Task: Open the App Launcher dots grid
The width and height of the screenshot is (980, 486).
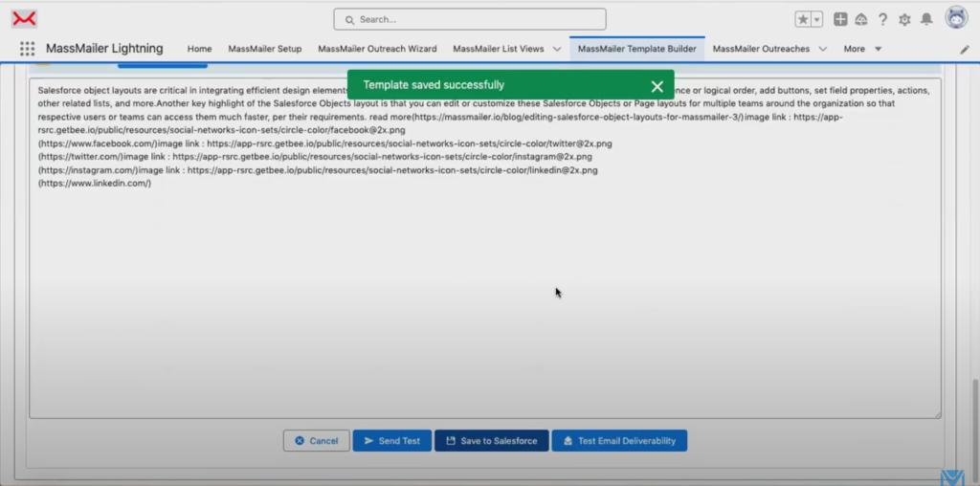Action: point(27,49)
